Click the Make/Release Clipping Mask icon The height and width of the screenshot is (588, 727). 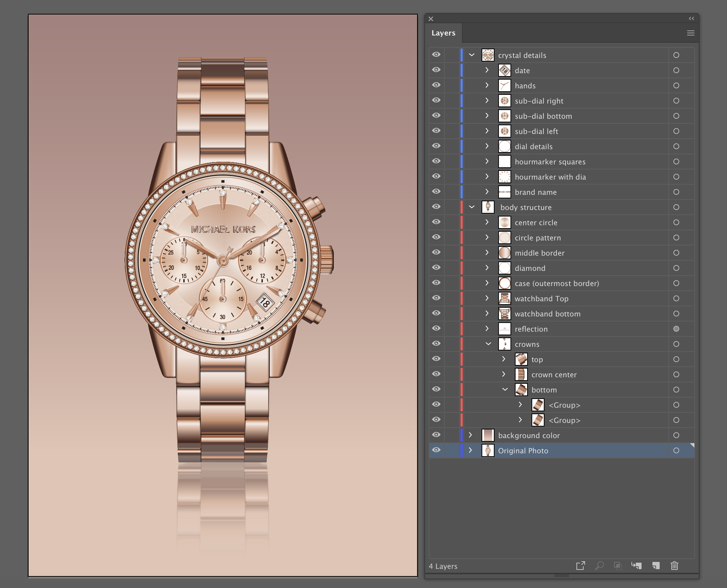coord(617,566)
